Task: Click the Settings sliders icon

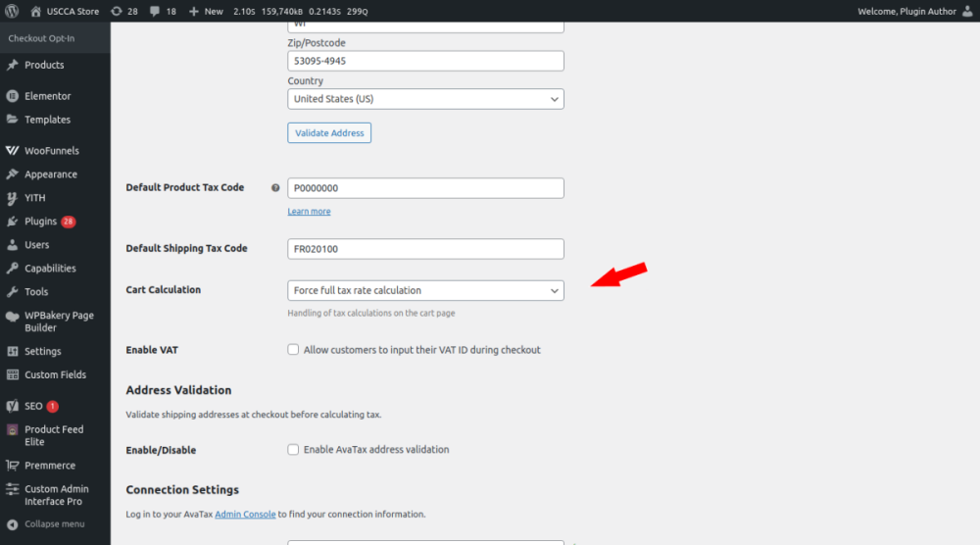Action: click(x=12, y=351)
